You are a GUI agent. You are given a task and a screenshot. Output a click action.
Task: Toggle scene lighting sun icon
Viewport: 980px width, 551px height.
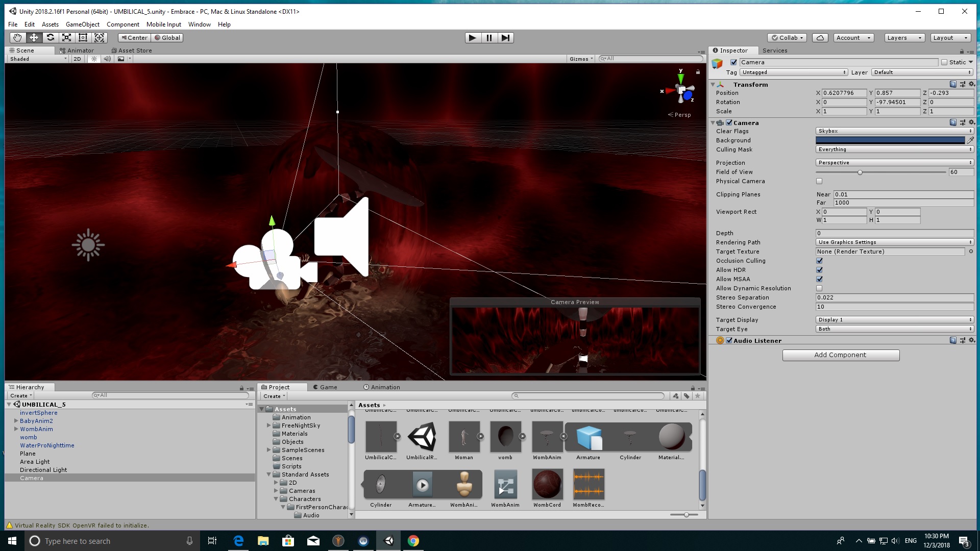[x=94, y=59]
